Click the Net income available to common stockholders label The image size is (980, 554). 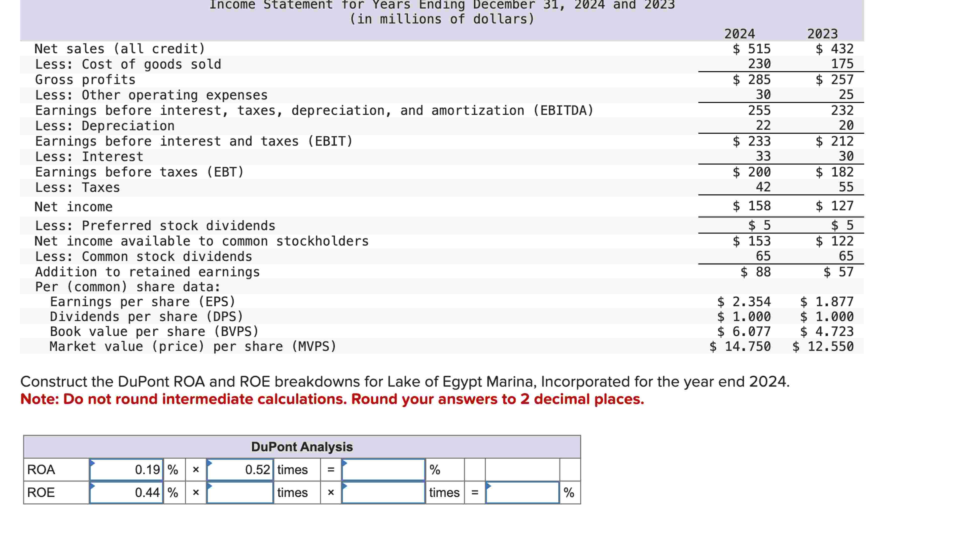(202, 241)
